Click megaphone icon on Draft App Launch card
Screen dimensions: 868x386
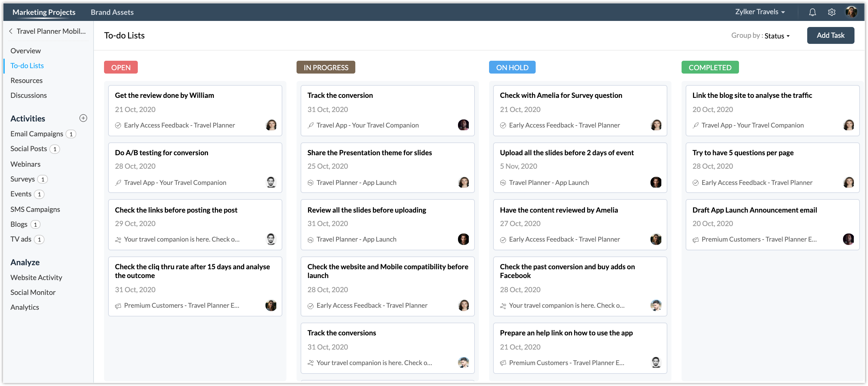click(x=695, y=240)
